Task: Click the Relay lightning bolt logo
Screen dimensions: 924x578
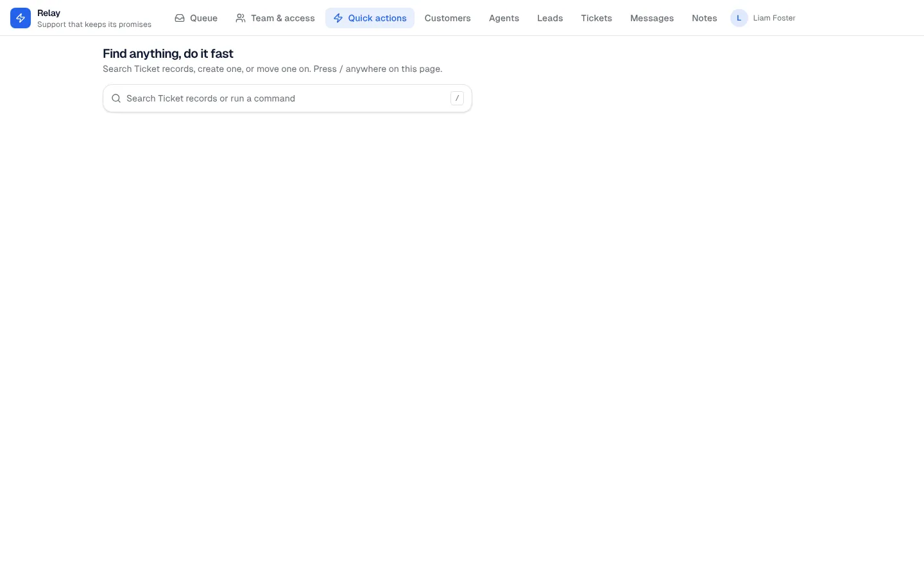Action: pyautogui.click(x=21, y=18)
